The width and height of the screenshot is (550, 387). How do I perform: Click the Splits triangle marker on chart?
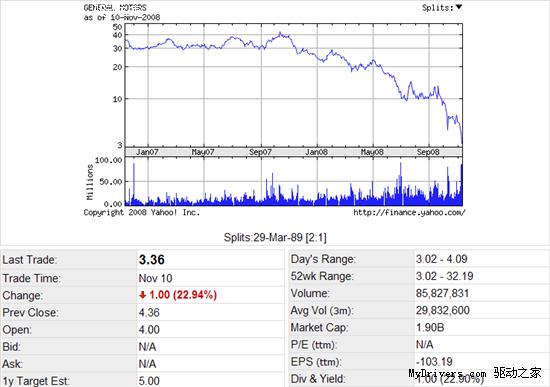(459, 7)
